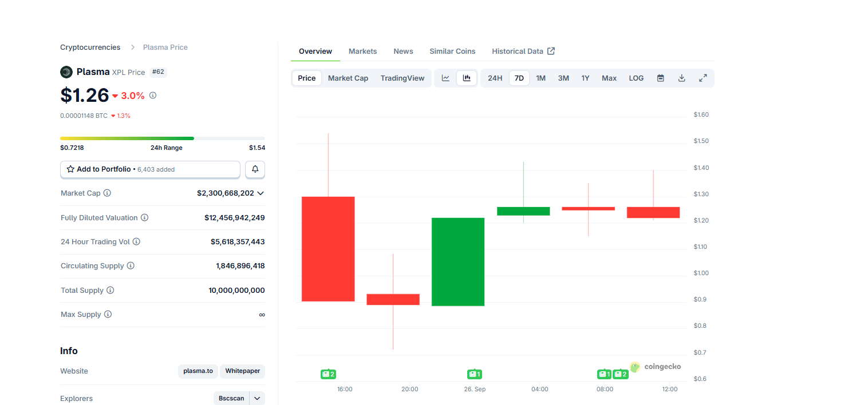Viewport: 868px width, 405px height.
Task: Switch chart to Market Cap mode
Action: pos(348,78)
